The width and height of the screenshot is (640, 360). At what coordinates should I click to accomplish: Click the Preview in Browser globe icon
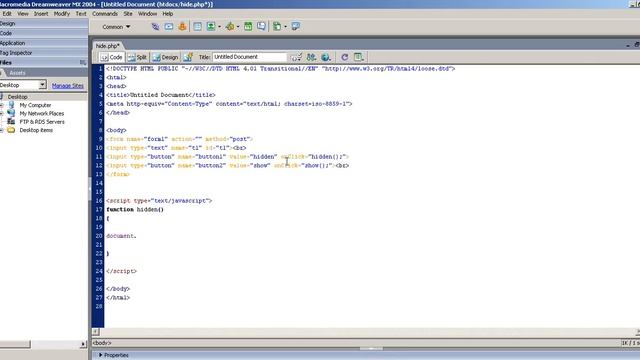(326, 57)
